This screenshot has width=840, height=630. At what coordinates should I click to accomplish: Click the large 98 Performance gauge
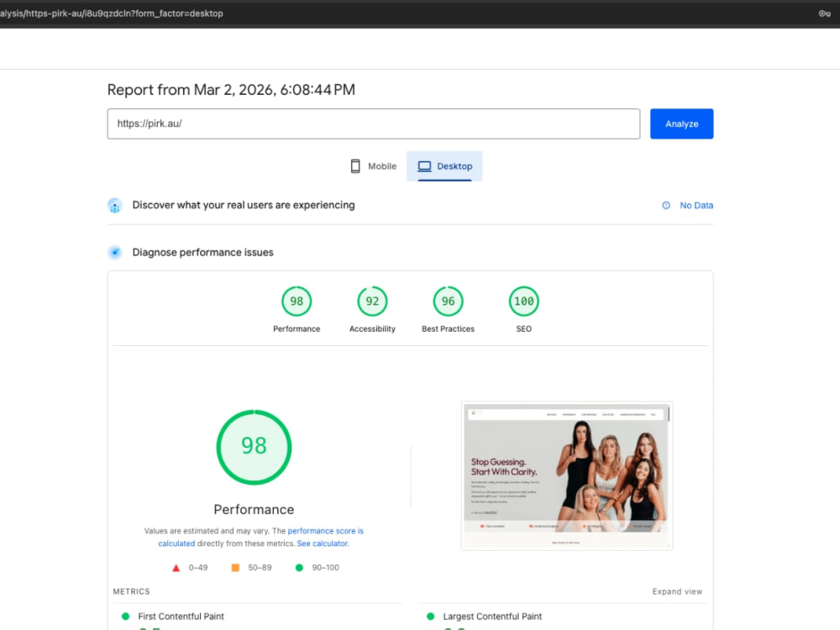point(254,448)
